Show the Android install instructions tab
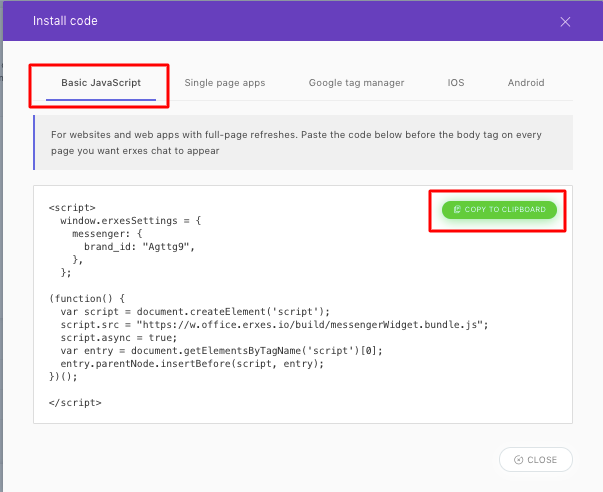Viewport: 603px width, 492px height. pyautogui.click(x=527, y=83)
